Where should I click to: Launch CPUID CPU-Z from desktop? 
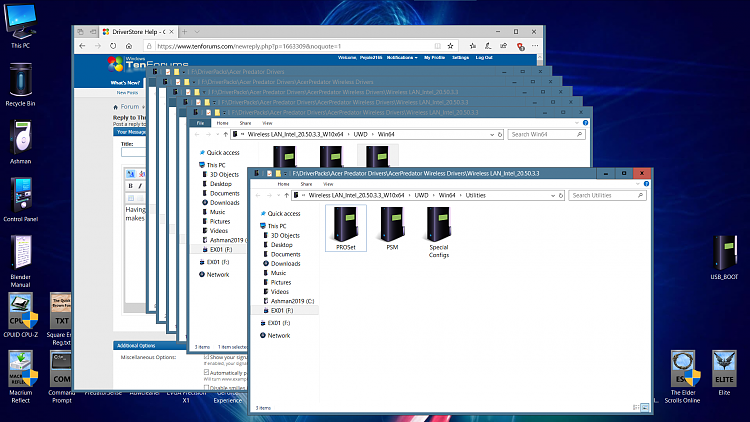20,315
